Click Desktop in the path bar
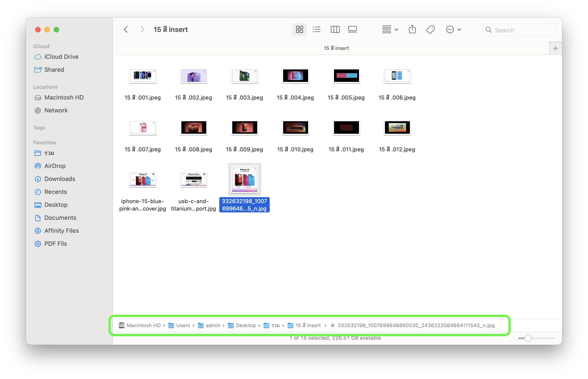Screen dimensions: 588x379 coord(245,325)
